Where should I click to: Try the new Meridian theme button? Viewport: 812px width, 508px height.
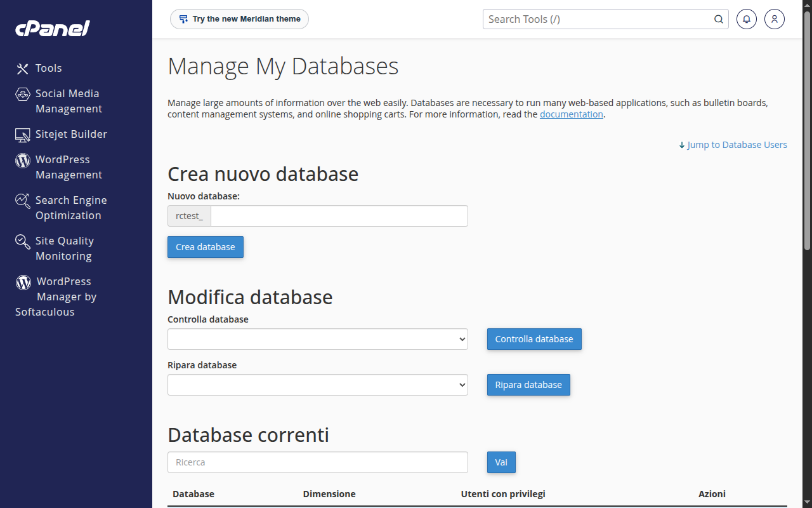[x=239, y=19]
